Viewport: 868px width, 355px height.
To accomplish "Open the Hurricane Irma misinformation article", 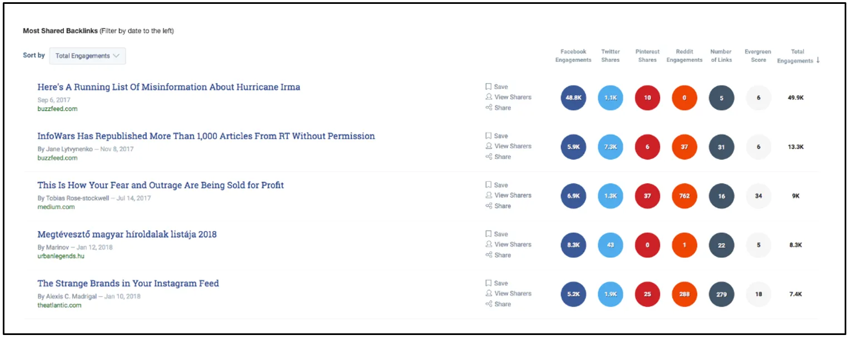I will [x=168, y=87].
